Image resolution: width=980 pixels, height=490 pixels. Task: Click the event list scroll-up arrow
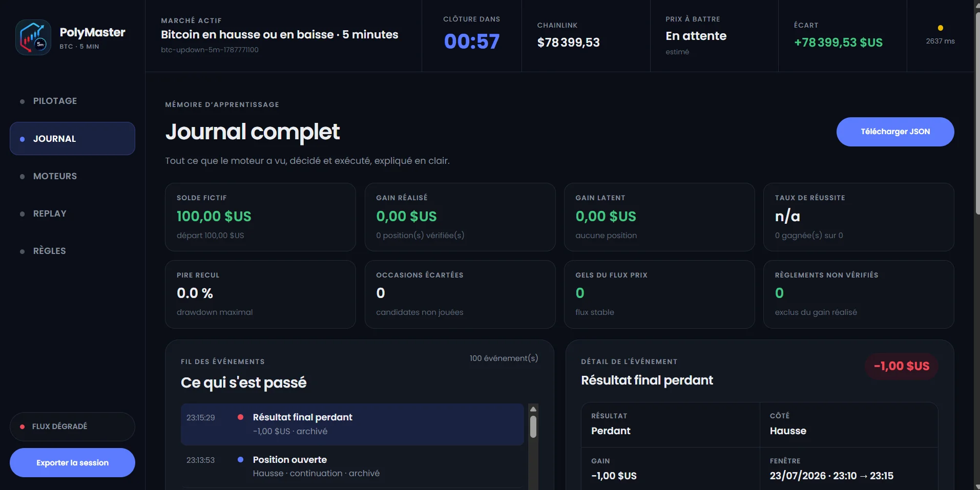533,409
